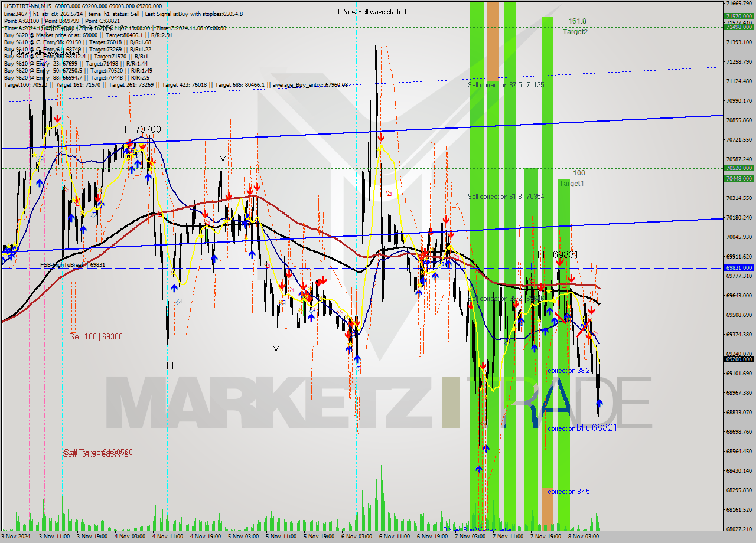This screenshot has width=756, height=543.
Task: Click the 'Target100: 70520' summary line
Action: 175,85
